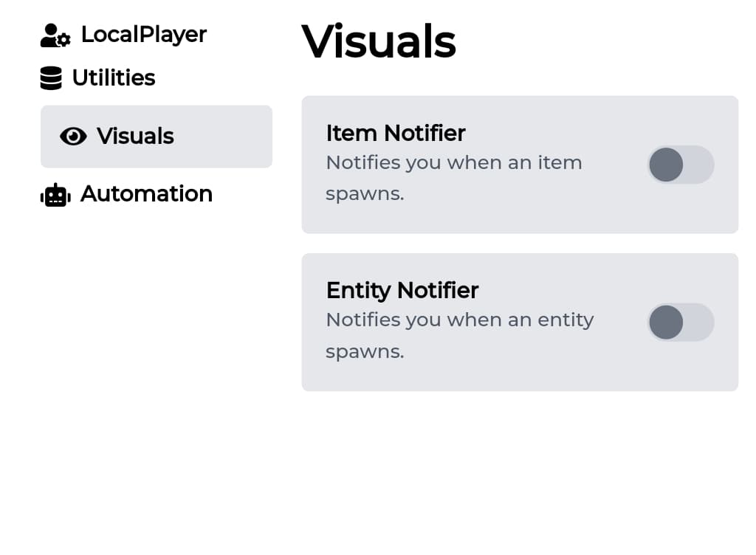Open the LocalPlayer section label
The image size is (756, 555).
coord(143,35)
